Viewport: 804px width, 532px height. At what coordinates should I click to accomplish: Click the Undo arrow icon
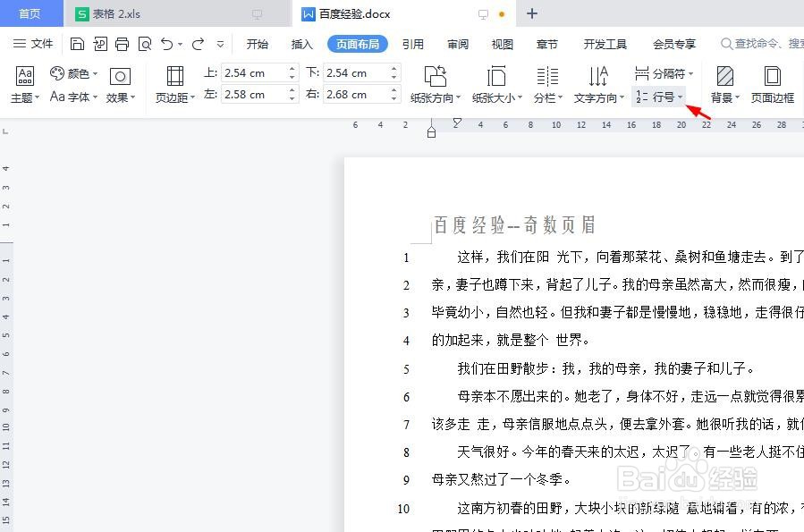(166, 44)
